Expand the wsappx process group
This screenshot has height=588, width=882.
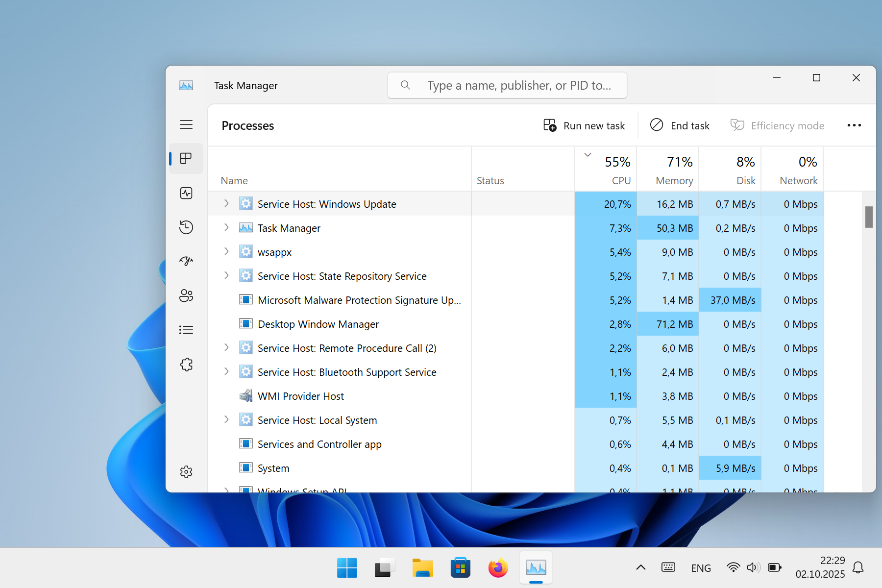226,251
